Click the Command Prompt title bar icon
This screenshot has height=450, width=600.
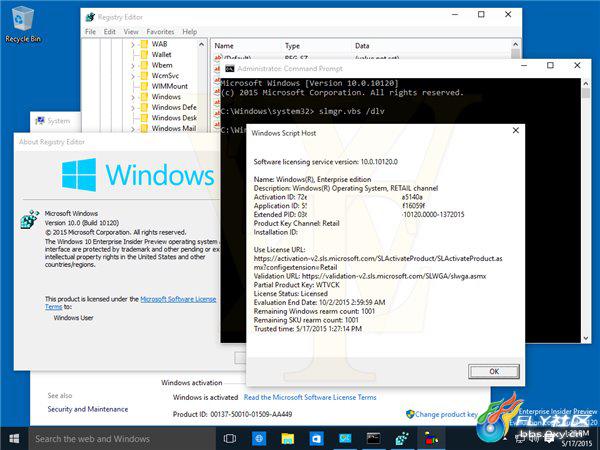pos(229,68)
